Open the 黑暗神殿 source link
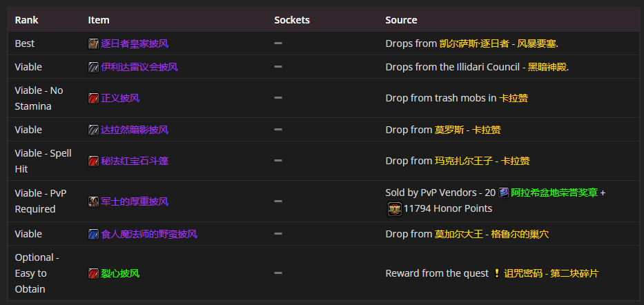This screenshot has height=305, width=644. (x=547, y=67)
